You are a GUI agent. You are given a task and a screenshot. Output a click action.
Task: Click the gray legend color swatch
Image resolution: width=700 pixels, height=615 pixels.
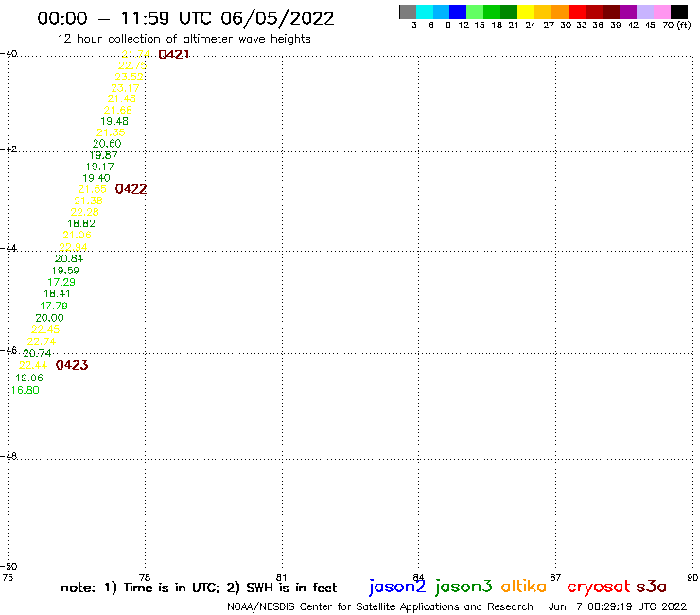(408, 11)
